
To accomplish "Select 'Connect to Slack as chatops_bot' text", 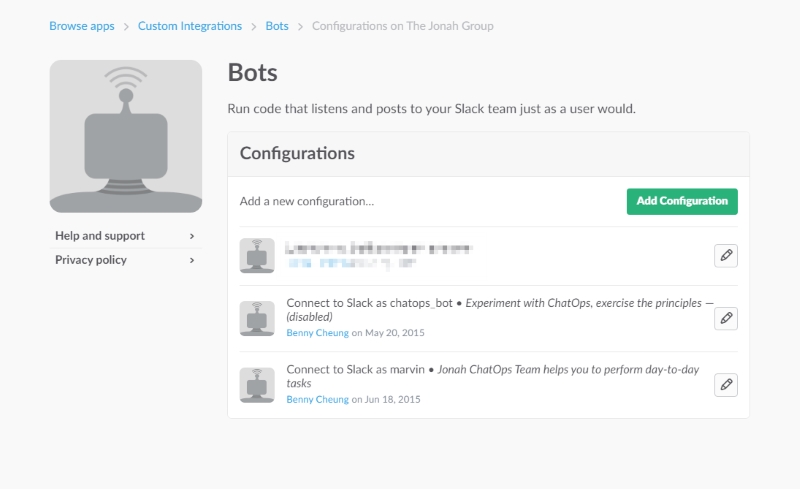I will (x=369, y=303).
